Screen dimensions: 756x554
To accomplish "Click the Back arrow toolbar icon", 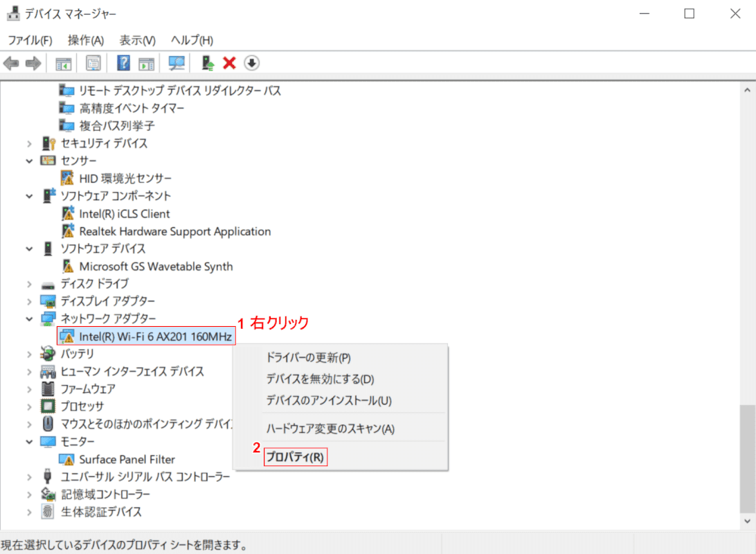I will 11,63.
